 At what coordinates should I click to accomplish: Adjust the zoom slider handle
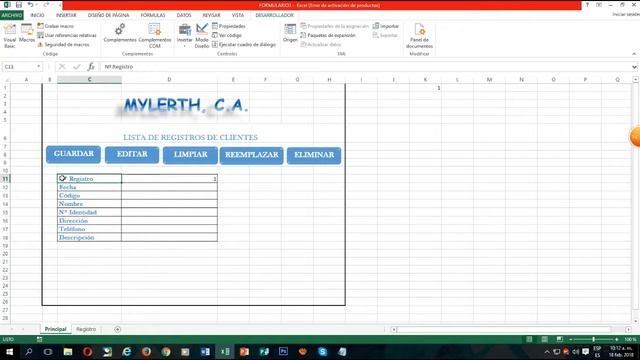tap(593, 339)
